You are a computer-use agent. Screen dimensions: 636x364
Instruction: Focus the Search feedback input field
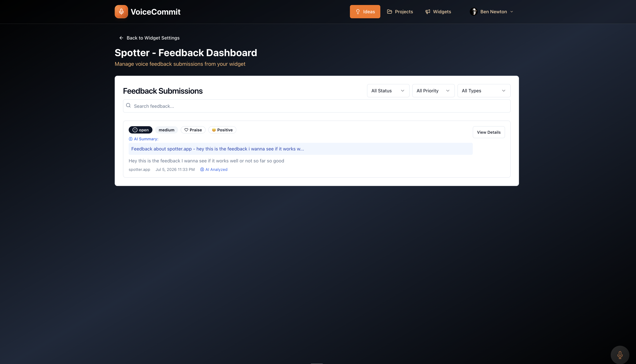point(317,106)
